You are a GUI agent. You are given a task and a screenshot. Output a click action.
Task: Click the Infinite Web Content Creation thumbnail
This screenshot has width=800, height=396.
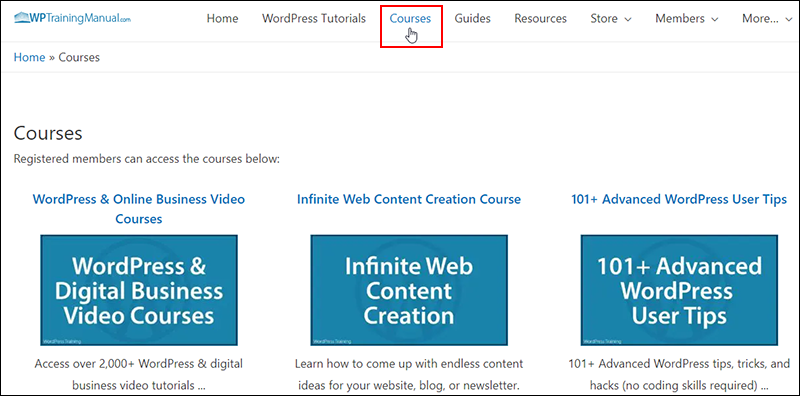[409, 290]
